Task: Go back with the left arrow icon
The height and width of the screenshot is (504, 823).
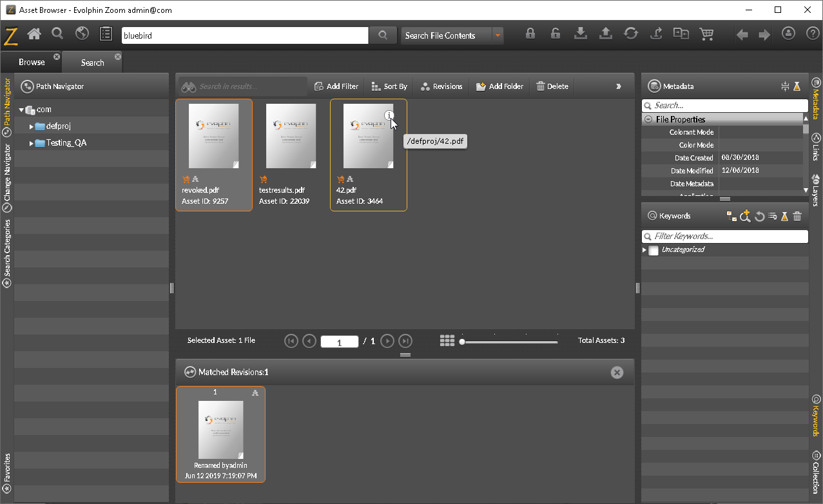Action: click(x=742, y=35)
